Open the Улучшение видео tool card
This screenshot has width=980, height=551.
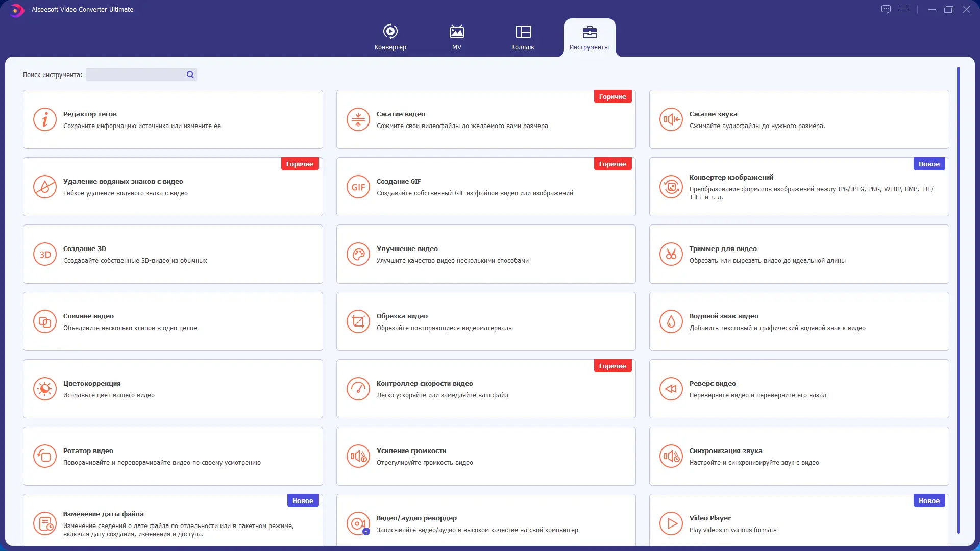coord(485,255)
